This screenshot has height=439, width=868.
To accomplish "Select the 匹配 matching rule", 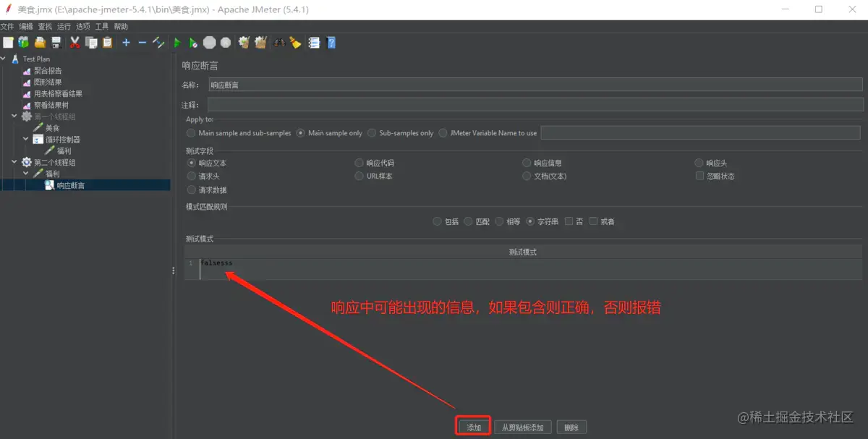I will (x=469, y=221).
